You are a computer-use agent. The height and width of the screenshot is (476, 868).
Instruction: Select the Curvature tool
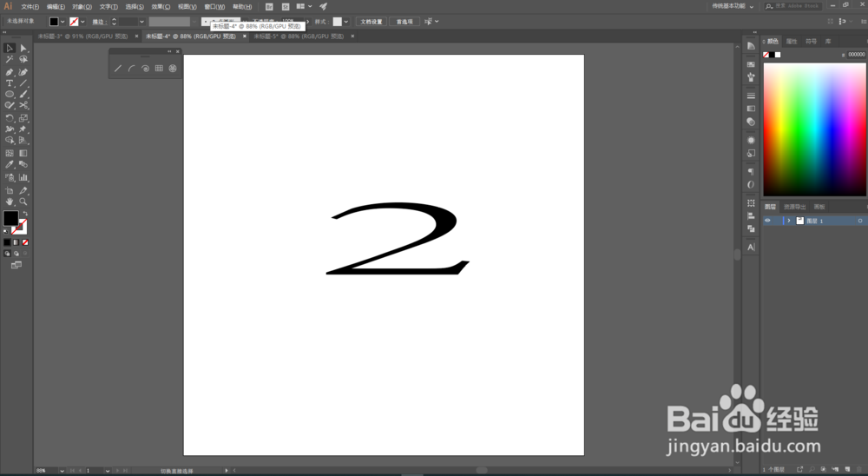[23, 72]
